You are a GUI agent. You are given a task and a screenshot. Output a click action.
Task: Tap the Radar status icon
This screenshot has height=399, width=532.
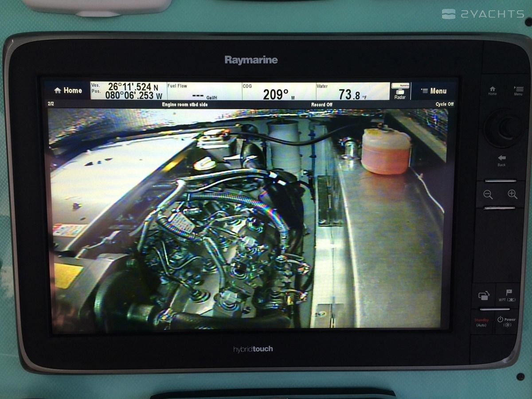pyautogui.click(x=400, y=91)
